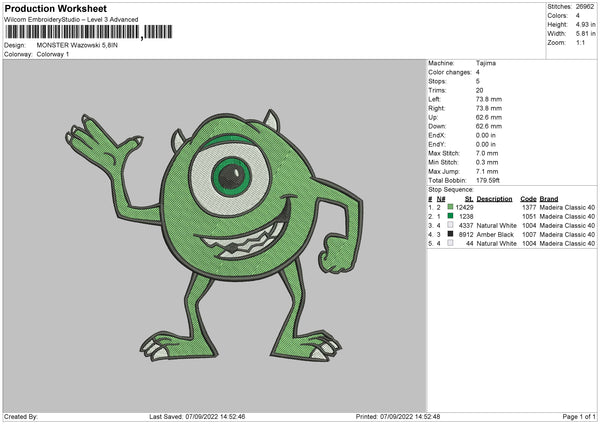Click the barcode under the worksheet title
Image resolution: width=600 pixels, height=424 pixels.
(89, 32)
